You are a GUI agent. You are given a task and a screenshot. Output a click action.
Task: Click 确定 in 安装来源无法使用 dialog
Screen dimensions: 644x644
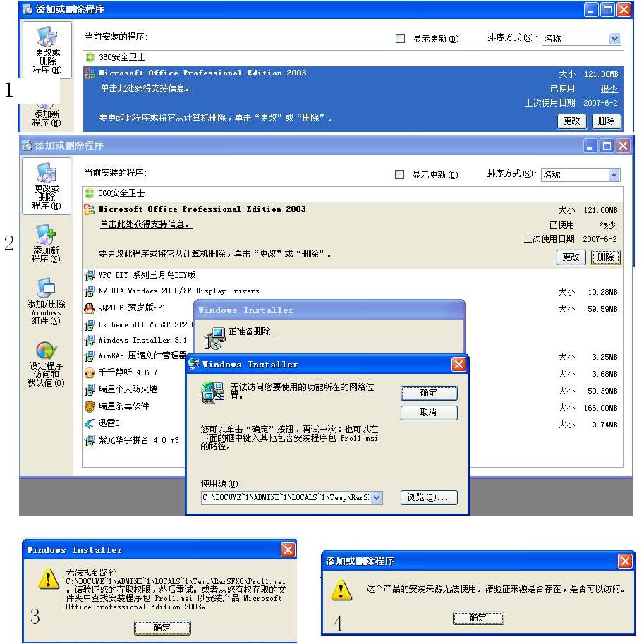[478, 618]
